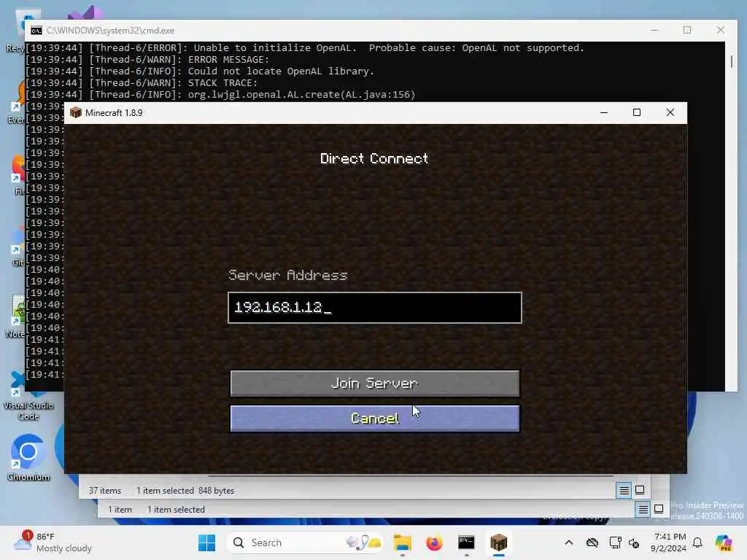Click the cloud sync tray icon
The height and width of the screenshot is (560, 747).
[592, 542]
